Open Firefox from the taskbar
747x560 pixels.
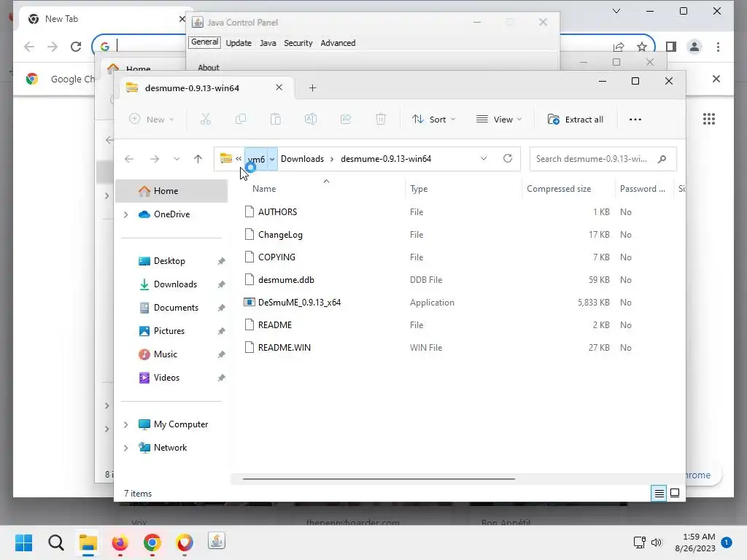coord(120,542)
